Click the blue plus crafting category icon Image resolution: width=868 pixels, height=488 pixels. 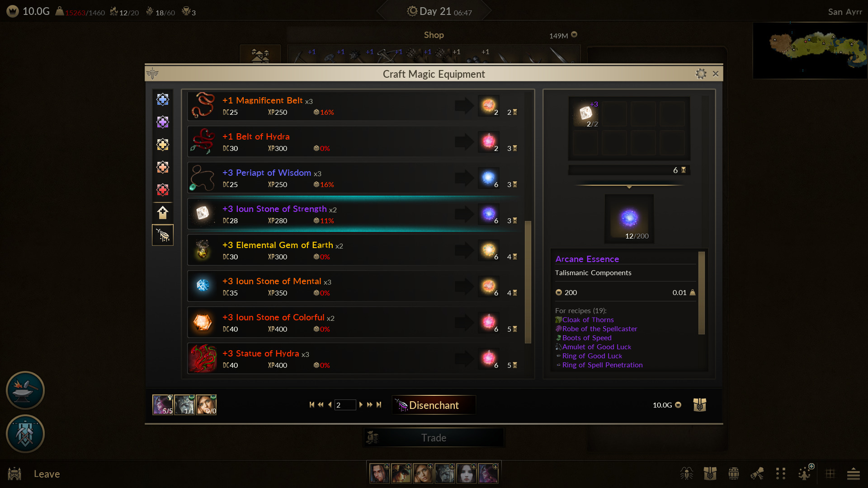163,99
